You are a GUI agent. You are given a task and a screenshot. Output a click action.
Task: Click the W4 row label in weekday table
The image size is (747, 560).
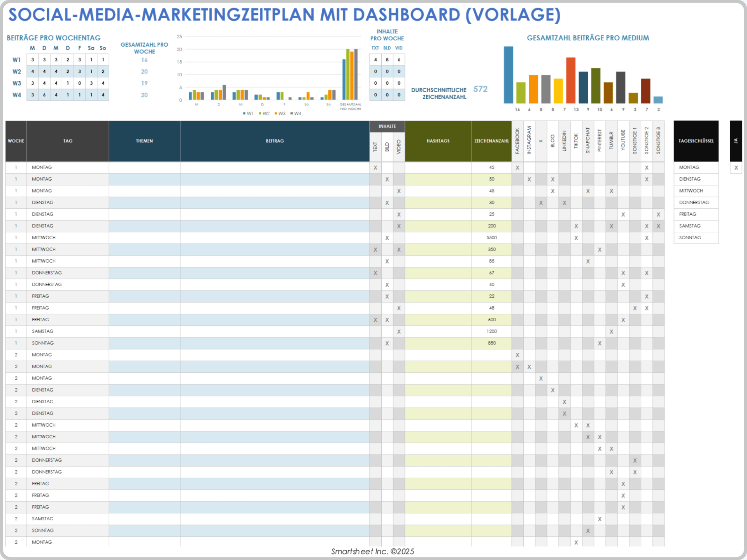(x=17, y=95)
